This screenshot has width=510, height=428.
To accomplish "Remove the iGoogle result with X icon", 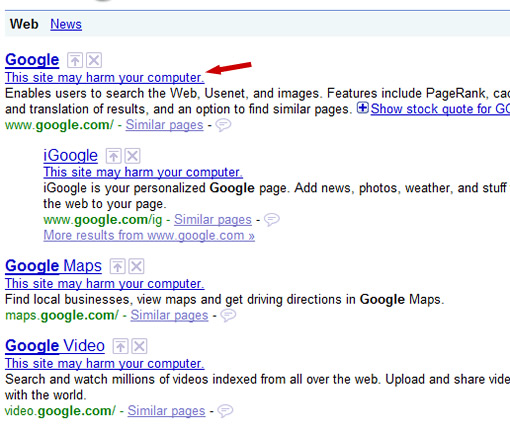I will 133,156.
